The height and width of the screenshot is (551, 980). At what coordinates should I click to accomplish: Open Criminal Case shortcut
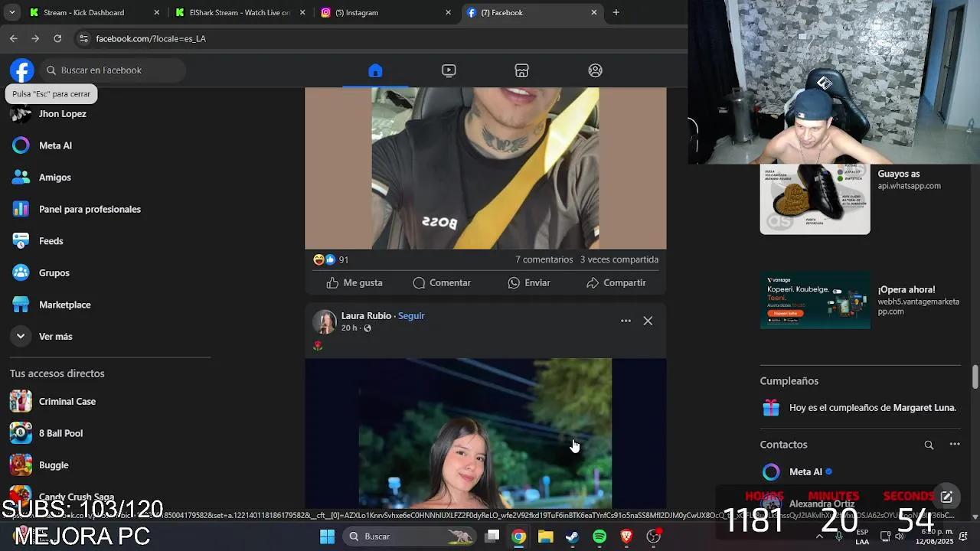(x=67, y=401)
